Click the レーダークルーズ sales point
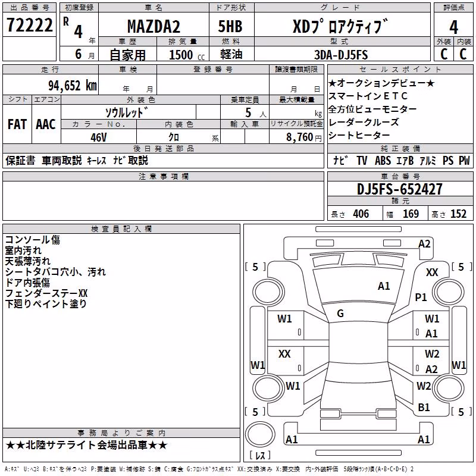This screenshot has width=476, height=476. (364, 122)
